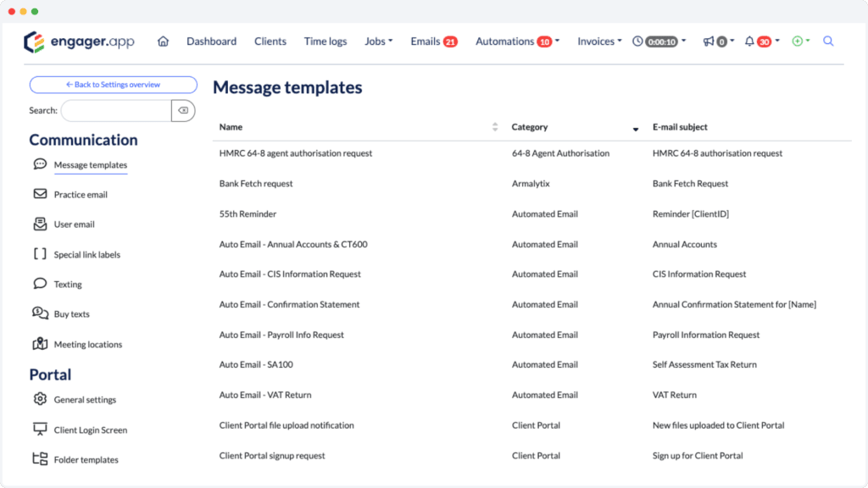The width and height of the screenshot is (868, 488).
Task: Open notifications bell icon
Action: (x=749, y=42)
